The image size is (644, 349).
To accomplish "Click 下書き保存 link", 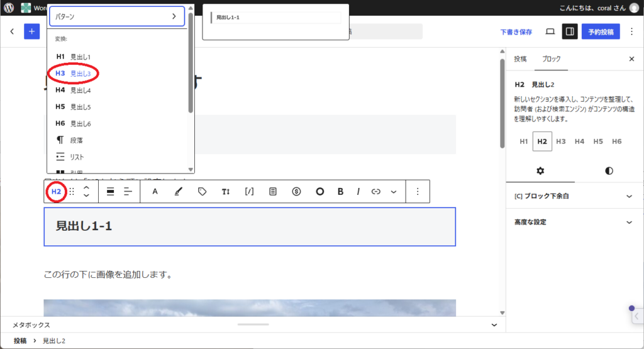I will click(516, 32).
